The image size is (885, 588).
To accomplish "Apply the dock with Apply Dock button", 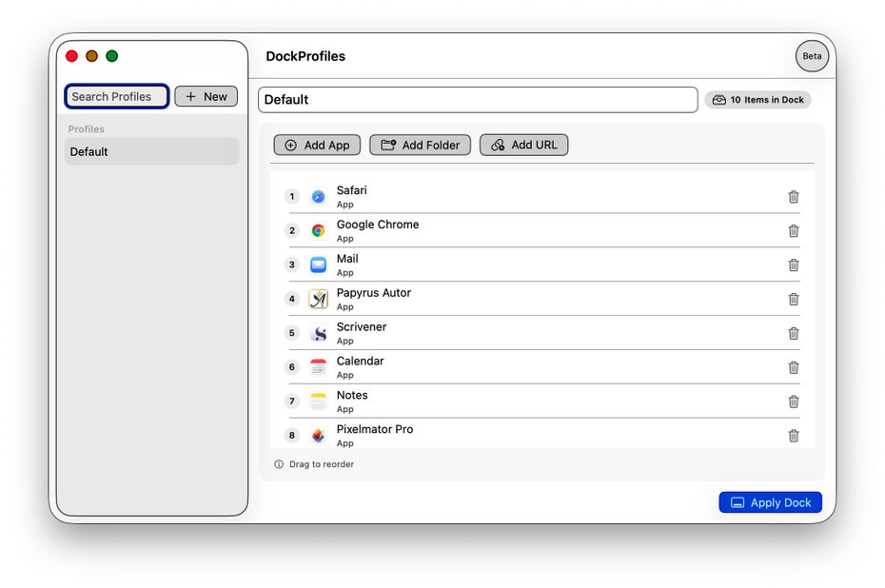I will point(770,502).
